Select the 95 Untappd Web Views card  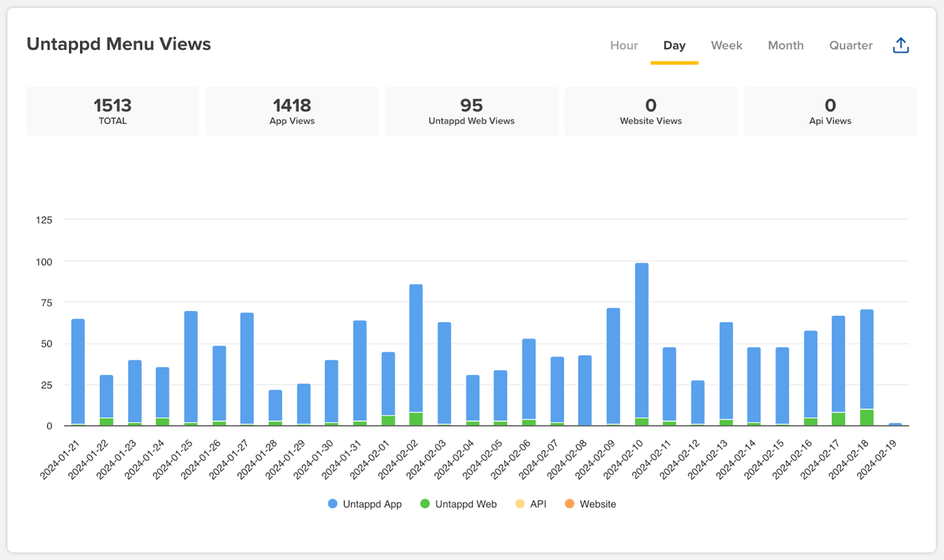[471, 111]
